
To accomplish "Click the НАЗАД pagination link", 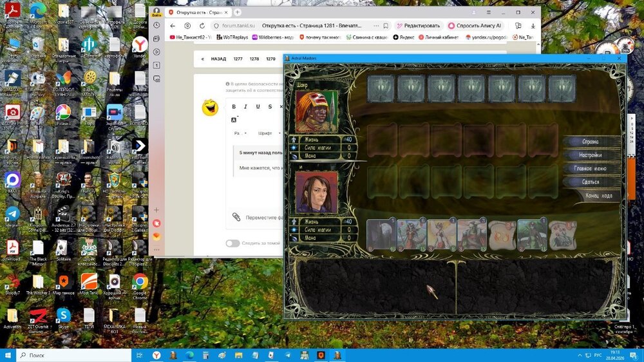I will (x=218, y=59).
